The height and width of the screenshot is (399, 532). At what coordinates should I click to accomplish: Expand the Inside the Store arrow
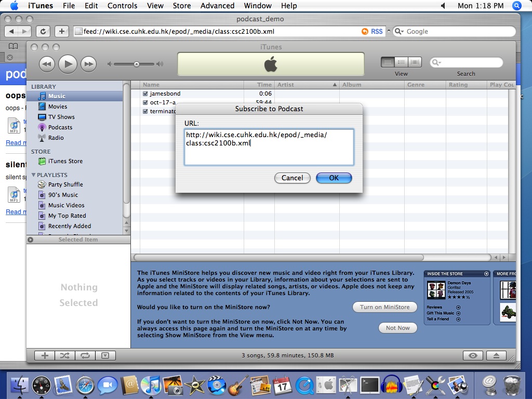[486, 274]
